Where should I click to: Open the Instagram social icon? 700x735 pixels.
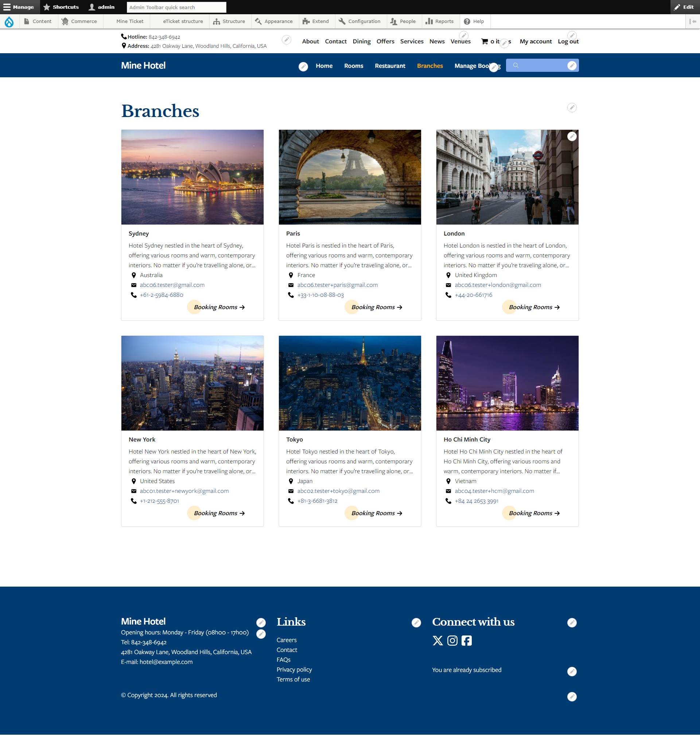(452, 641)
